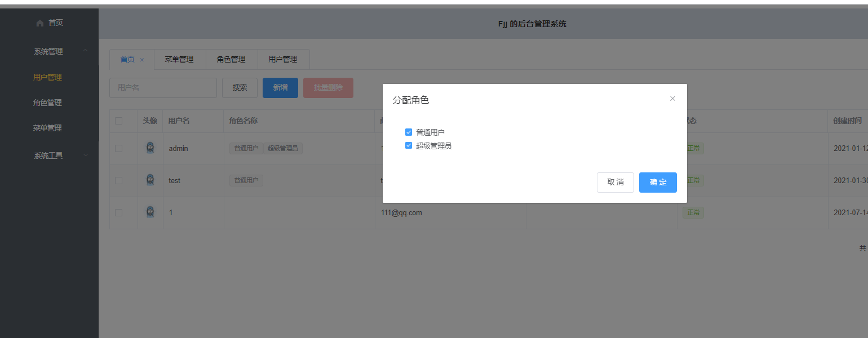This screenshot has width=868, height=338.
Task: Click the 正常 status tag in user 1 row
Action: (x=693, y=213)
